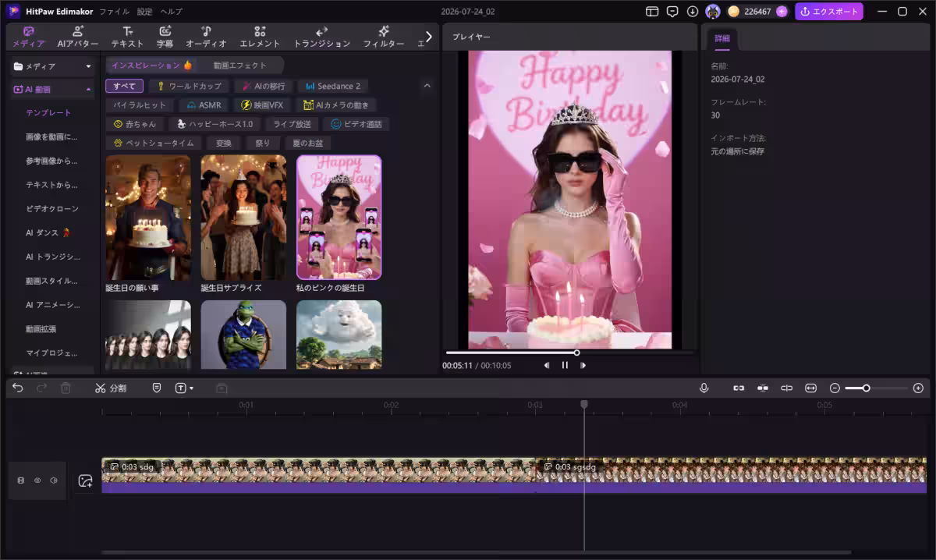This screenshot has width=936, height=560.
Task: Click the zoom-in plus icon on timeline
Action: click(x=918, y=388)
